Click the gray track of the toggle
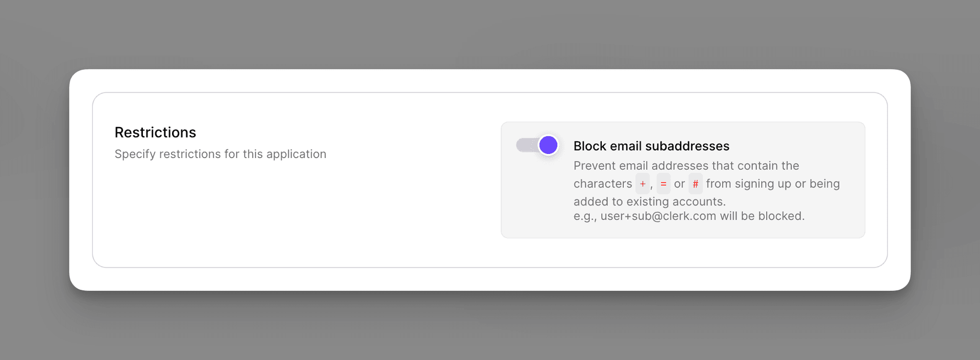 (525, 145)
